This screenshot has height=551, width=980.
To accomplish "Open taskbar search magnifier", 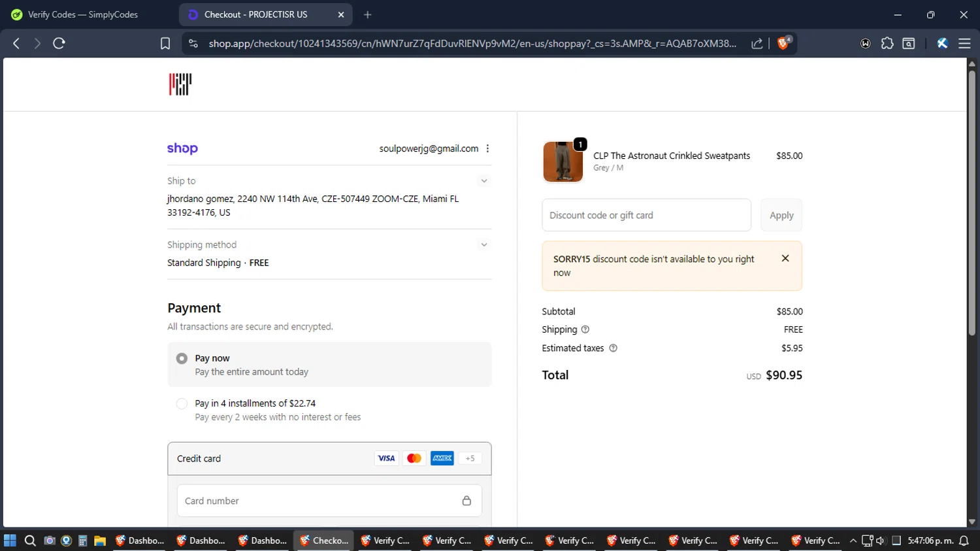I will [x=30, y=541].
